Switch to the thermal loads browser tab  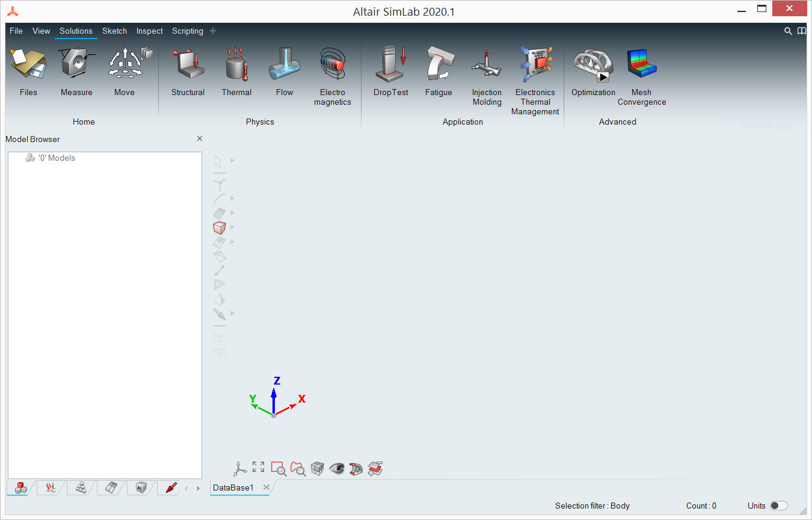click(x=51, y=487)
